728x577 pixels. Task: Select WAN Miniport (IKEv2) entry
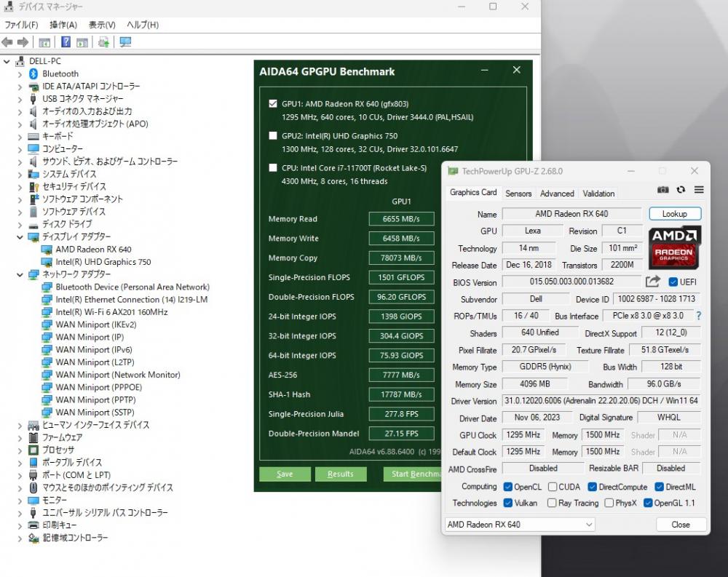tap(95, 325)
